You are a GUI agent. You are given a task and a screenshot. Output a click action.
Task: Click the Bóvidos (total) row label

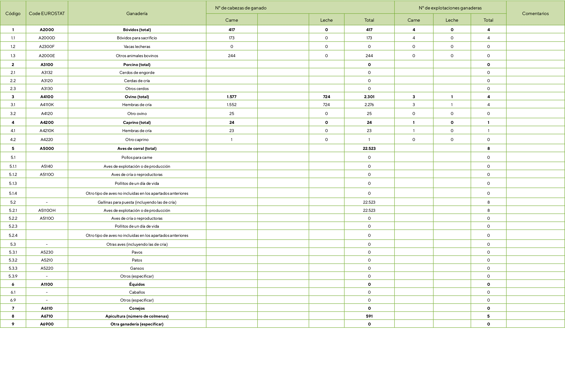[137, 30]
